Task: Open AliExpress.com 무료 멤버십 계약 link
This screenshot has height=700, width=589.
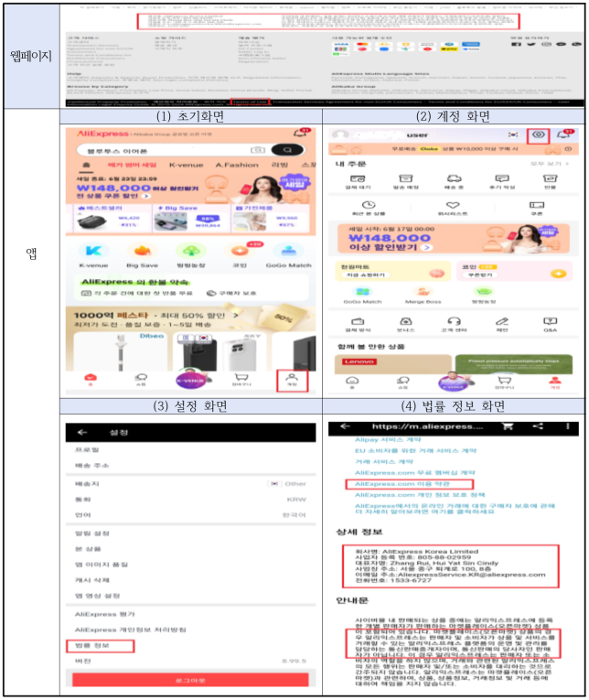Action: (x=415, y=473)
